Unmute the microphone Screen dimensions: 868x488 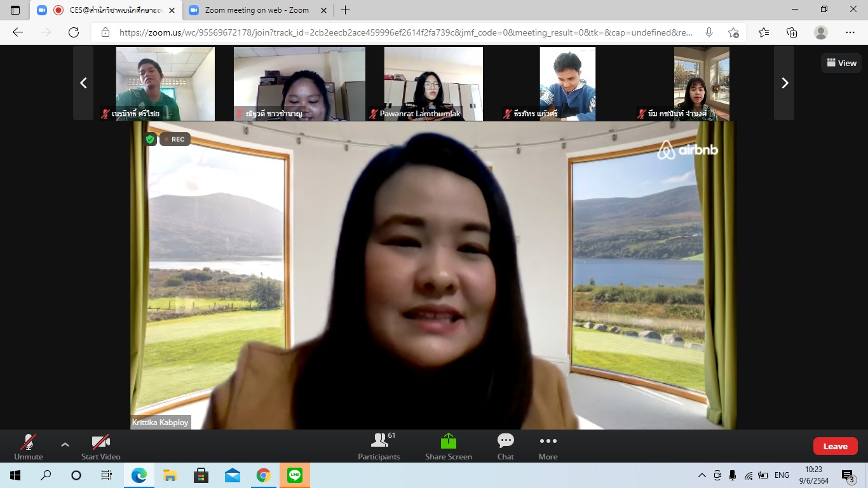(29, 447)
